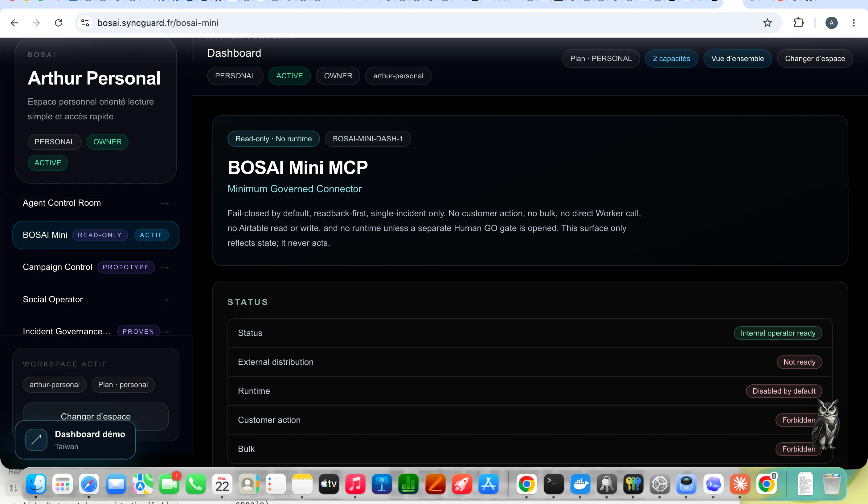Open Incident Governance in the sidebar
868x504 pixels.
tap(96, 332)
